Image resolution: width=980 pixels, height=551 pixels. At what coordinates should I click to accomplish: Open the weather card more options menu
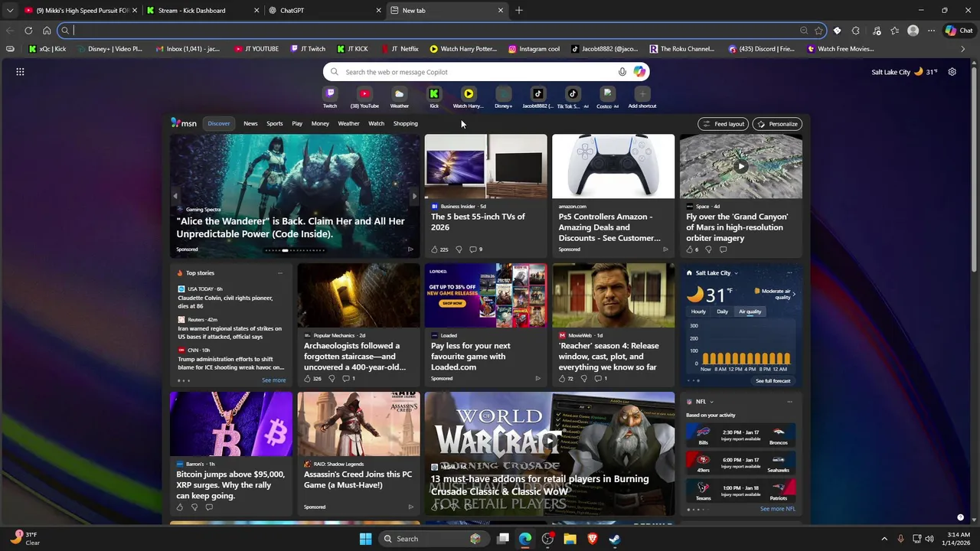[789, 272]
